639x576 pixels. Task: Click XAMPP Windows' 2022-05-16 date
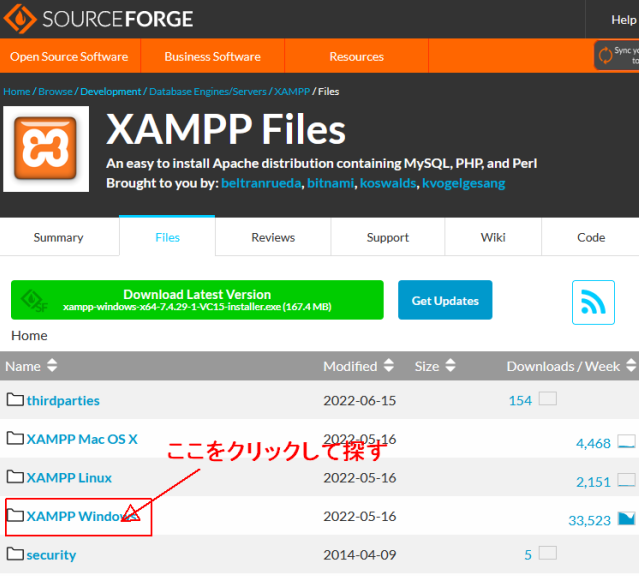coord(359,516)
